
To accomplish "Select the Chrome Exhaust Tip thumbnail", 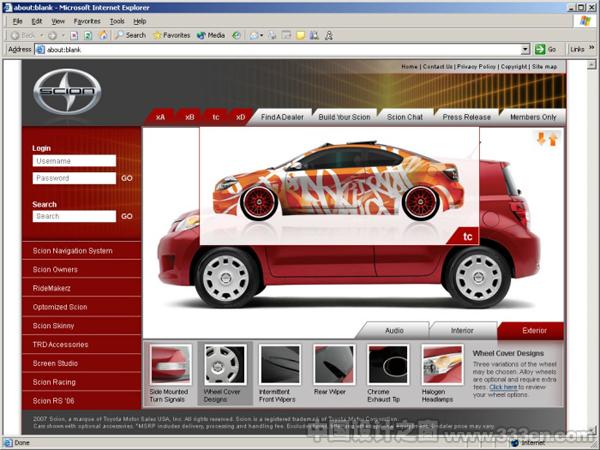I will coord(388,365).
